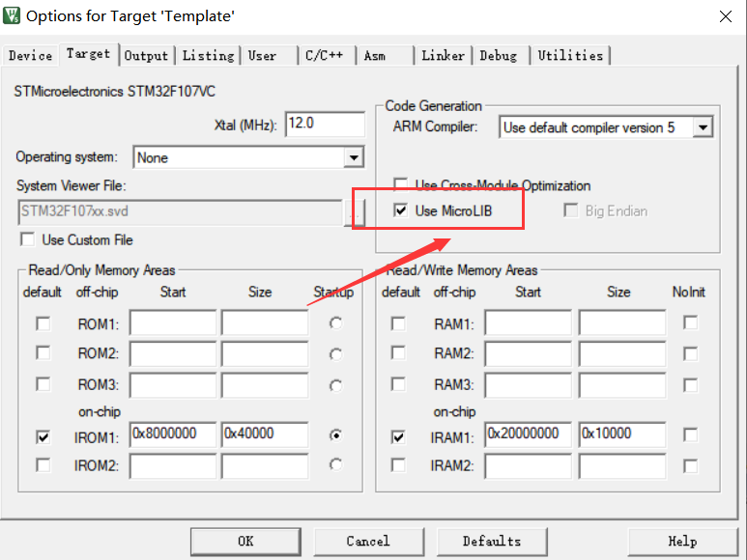Expand the ARM Compiler version dropdown

[703, 127]
